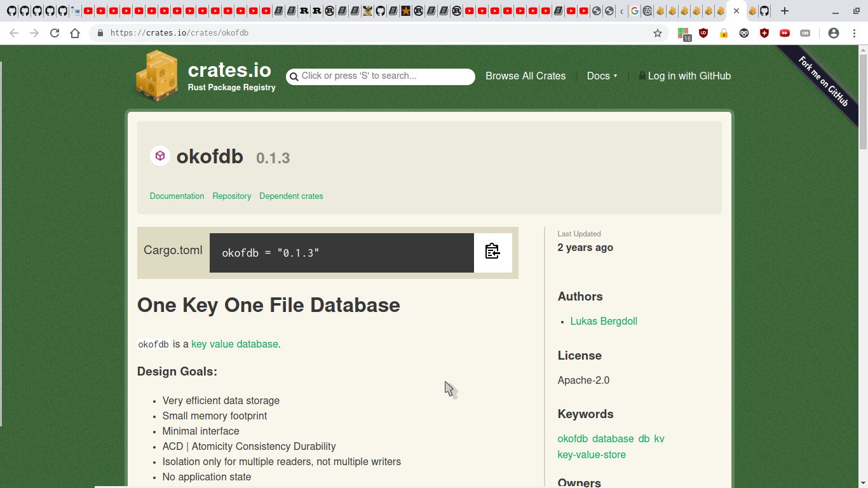Click the browser address bar URL

click(179, 33)
